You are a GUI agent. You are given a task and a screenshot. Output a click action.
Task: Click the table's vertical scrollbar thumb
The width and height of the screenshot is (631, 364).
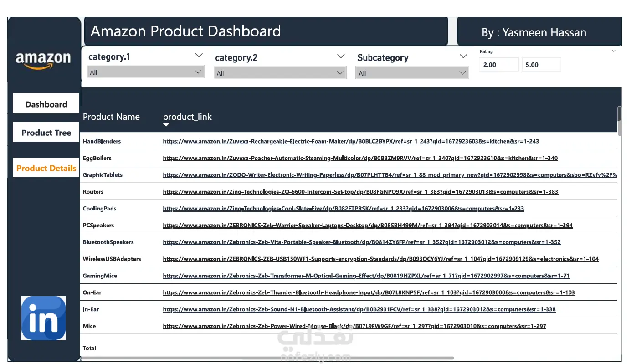619,121
